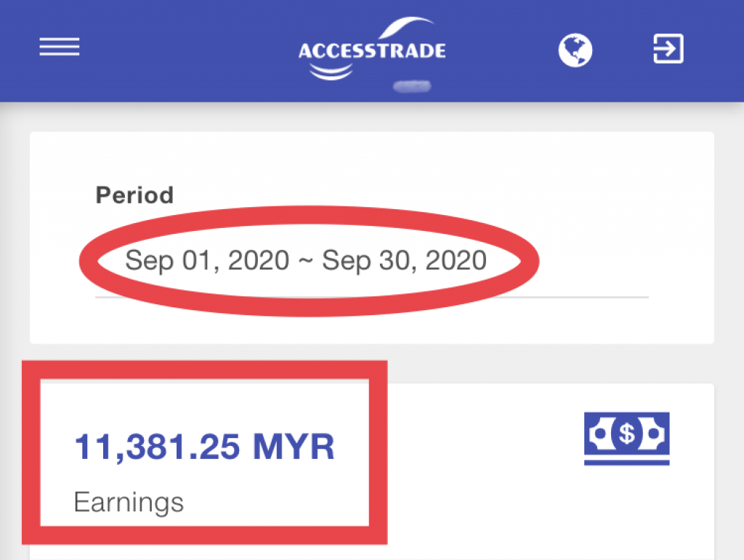Select the Sep 30, 2020 end date
This screenshot has width=744, height=560.
click(404, 260)
